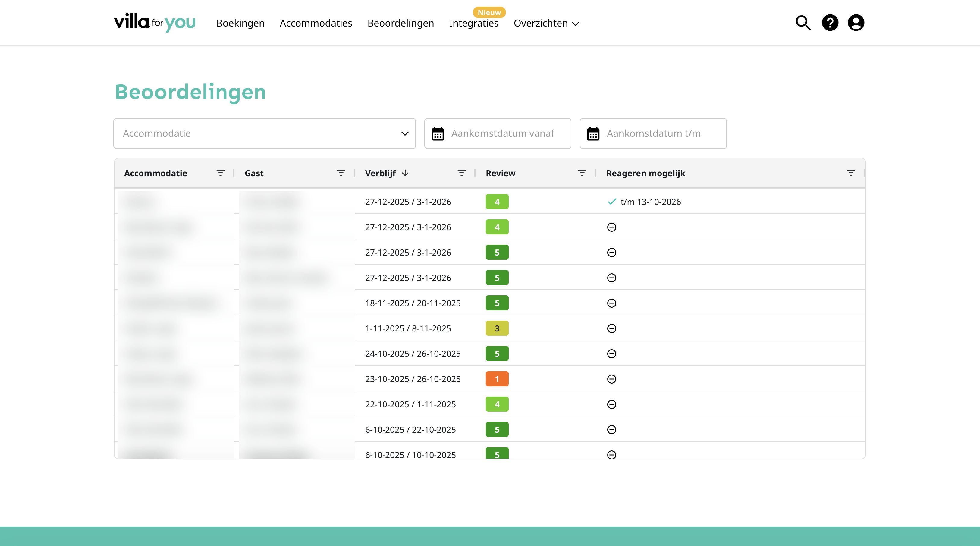Click the t/m 13-10-2026 text
Viewport: 980px width, 546px height.
point(651,202)
